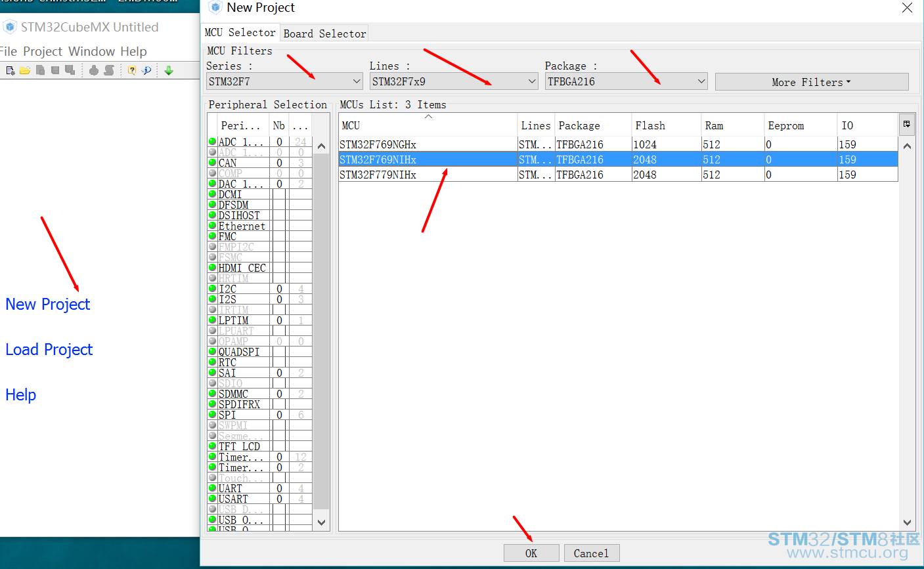Click the DSIHOST peripheral row
The height and width of the screenshot is (569, 924).
click(260, 215)
